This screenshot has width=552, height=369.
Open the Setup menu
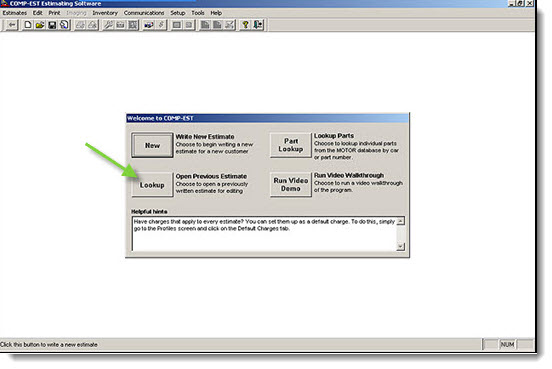tap(178, 13)
